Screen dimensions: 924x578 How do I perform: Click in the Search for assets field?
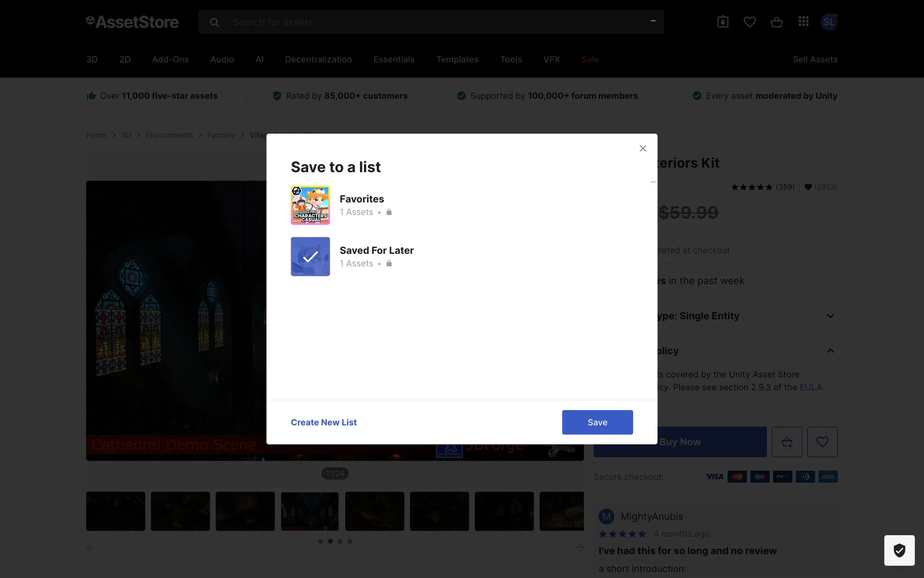tap(433, 22)
